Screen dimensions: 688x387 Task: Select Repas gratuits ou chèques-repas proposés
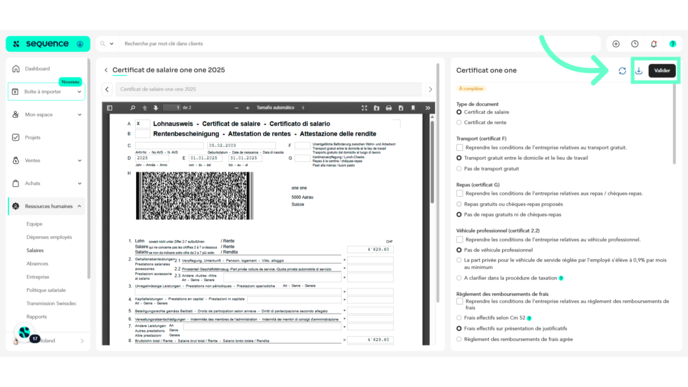coord(459,204)
